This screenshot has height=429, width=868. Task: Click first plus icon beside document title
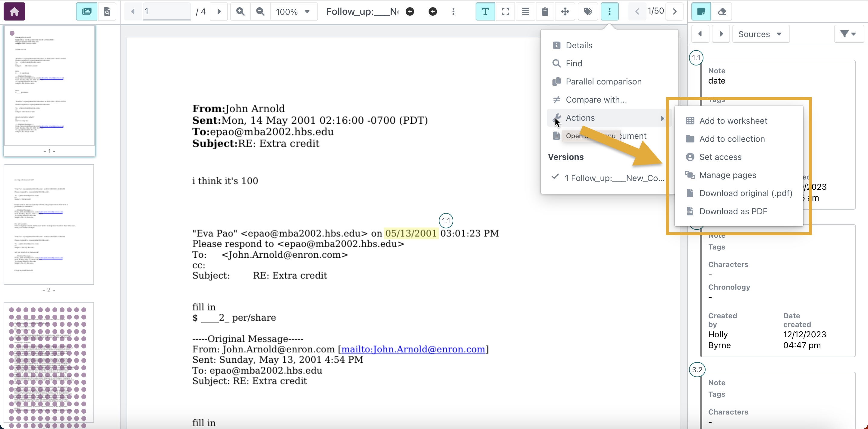[410, 11]
